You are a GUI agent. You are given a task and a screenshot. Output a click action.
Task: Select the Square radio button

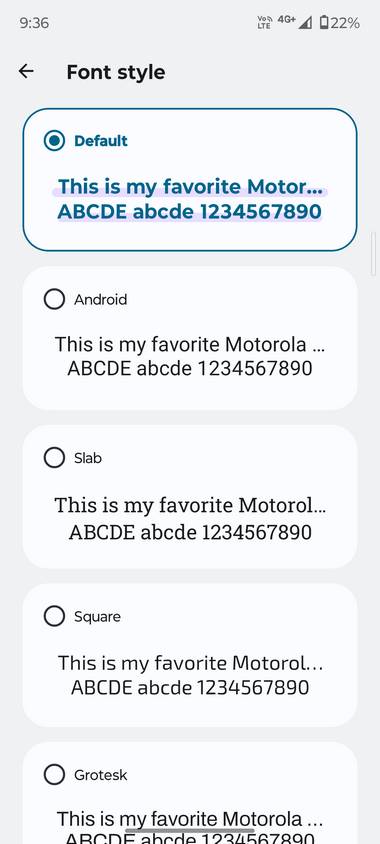coord(54,616)
